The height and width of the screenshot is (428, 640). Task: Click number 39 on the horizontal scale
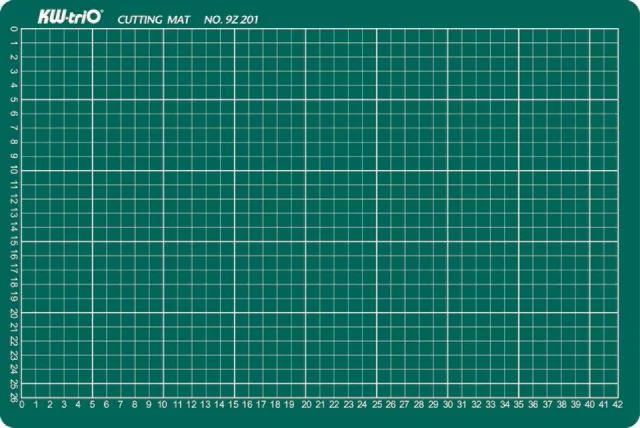point(576,404)
